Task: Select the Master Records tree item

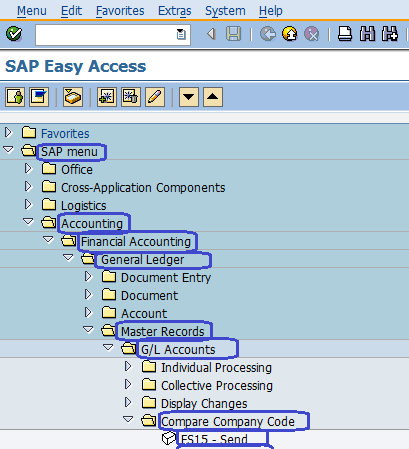Action: click(x=162, y=332)
